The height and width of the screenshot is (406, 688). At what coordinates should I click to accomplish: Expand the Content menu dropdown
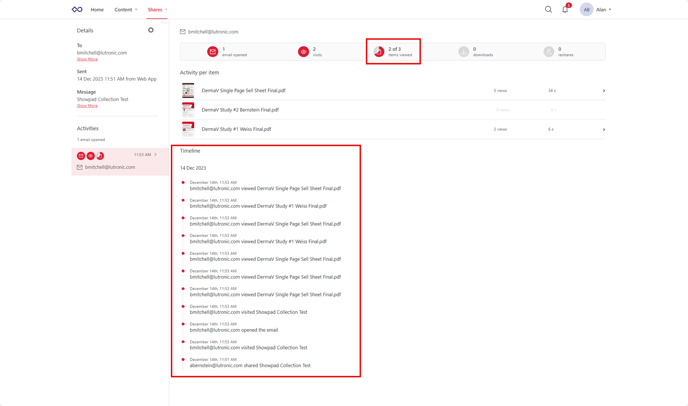pos(125,10)
